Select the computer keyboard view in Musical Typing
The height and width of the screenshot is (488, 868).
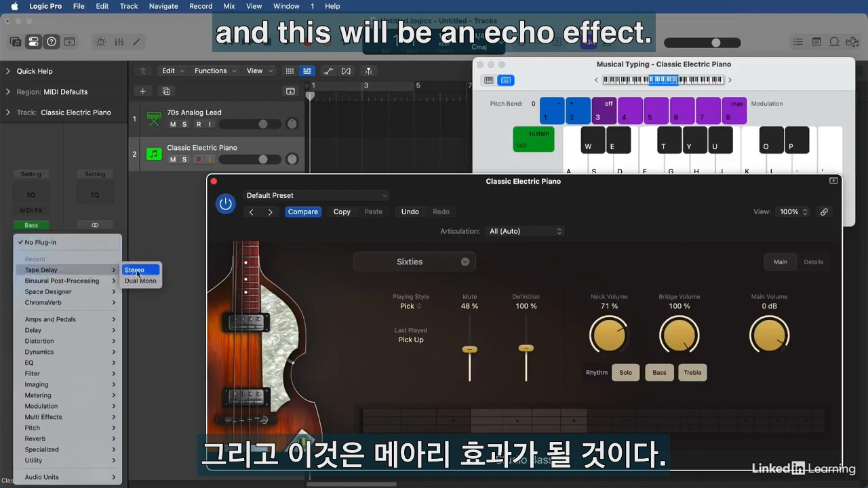point(505,80)
